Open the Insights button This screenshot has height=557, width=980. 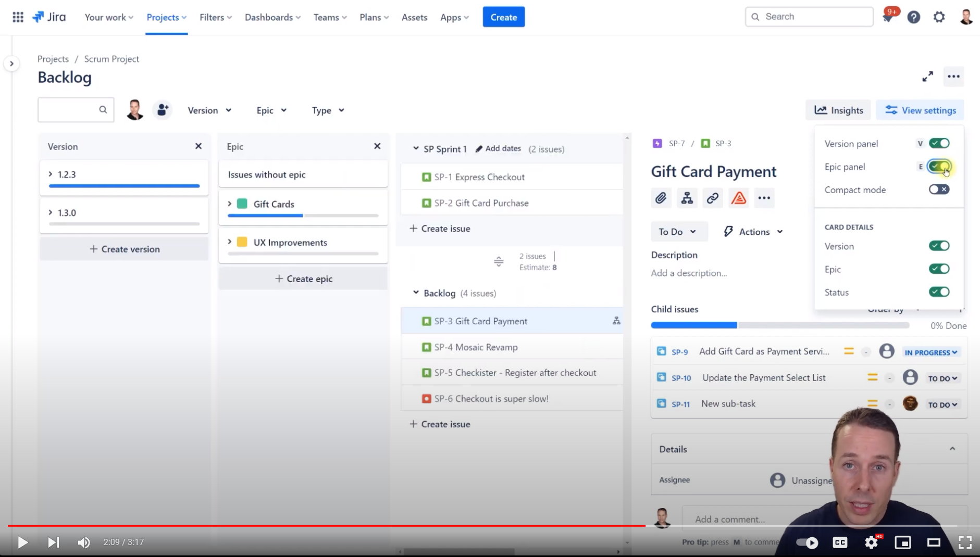point(838,110)
